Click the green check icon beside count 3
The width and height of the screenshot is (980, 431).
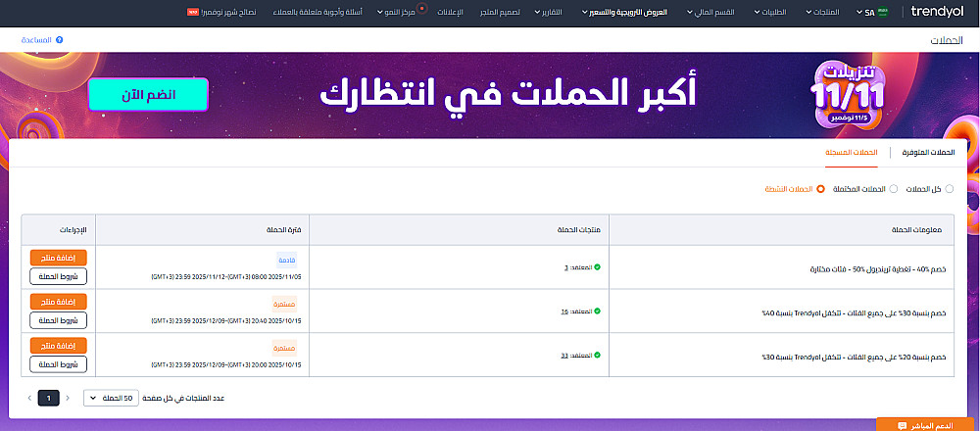(x=597, y=267)
